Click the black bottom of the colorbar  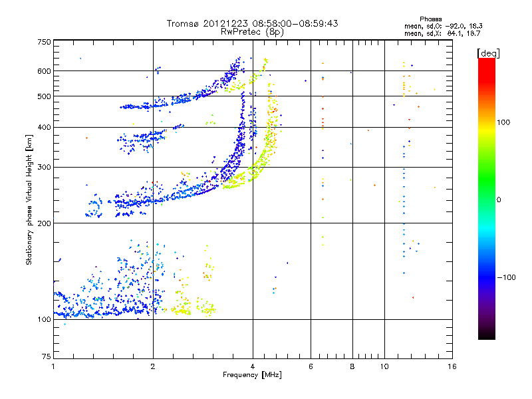click(x=487, y=334)
